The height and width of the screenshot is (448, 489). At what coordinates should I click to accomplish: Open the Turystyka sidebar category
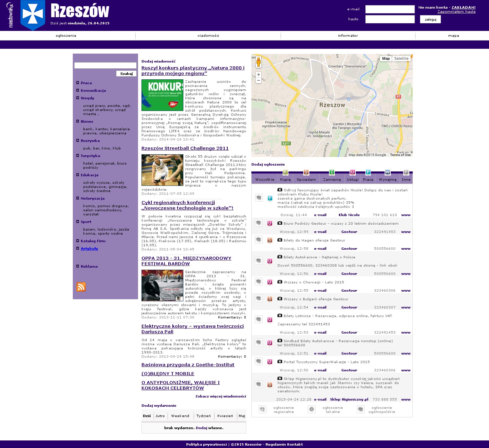click(x=90, y=156)
